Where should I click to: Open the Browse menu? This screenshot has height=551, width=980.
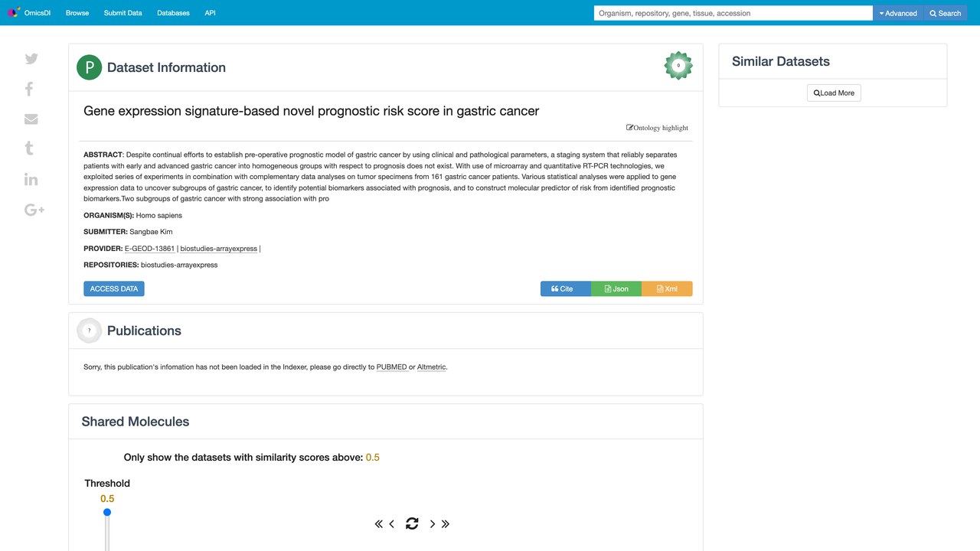[77, 13]
